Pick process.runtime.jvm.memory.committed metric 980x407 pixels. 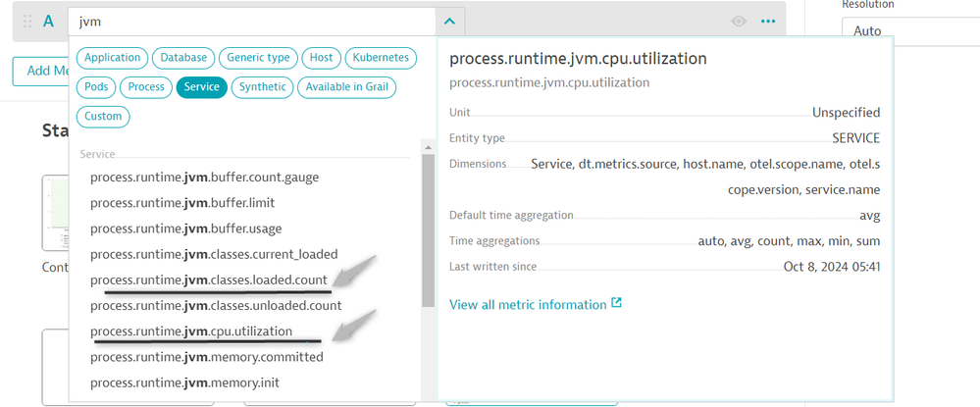[206, 357]
